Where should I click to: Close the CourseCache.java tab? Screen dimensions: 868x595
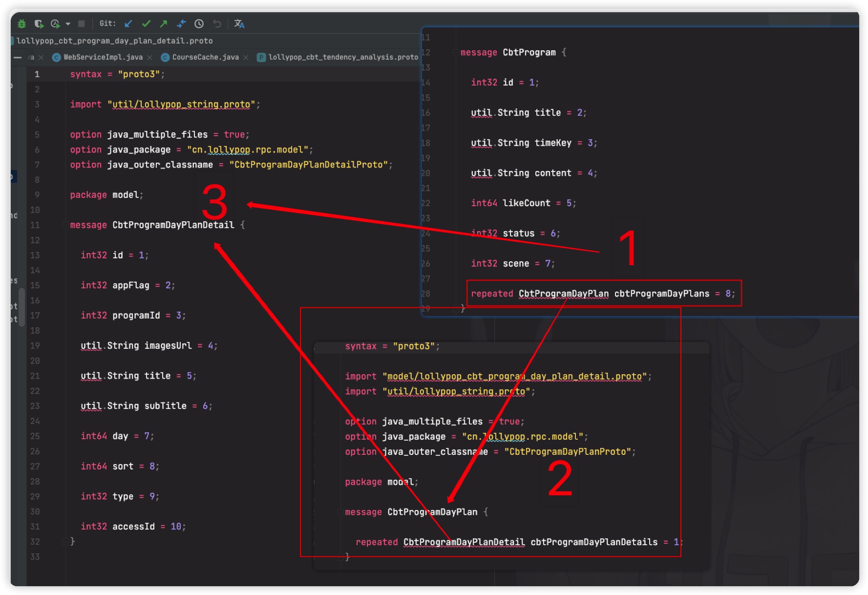[246, 57]
